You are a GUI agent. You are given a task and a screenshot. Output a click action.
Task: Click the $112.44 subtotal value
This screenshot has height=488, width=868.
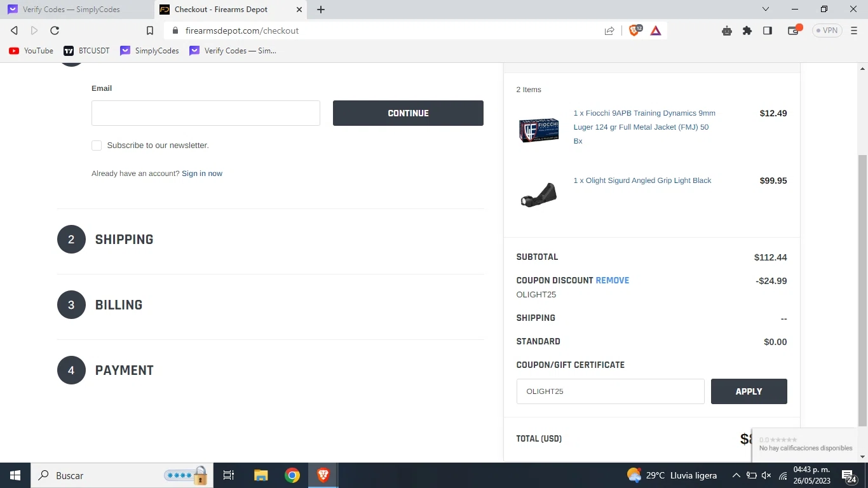click(770, 257)
